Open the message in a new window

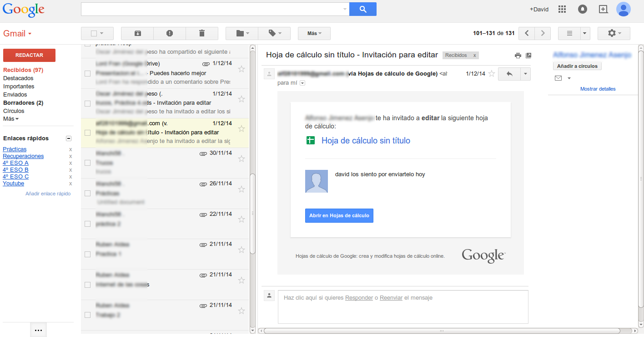pyautogui.click(x=528, y=56)
